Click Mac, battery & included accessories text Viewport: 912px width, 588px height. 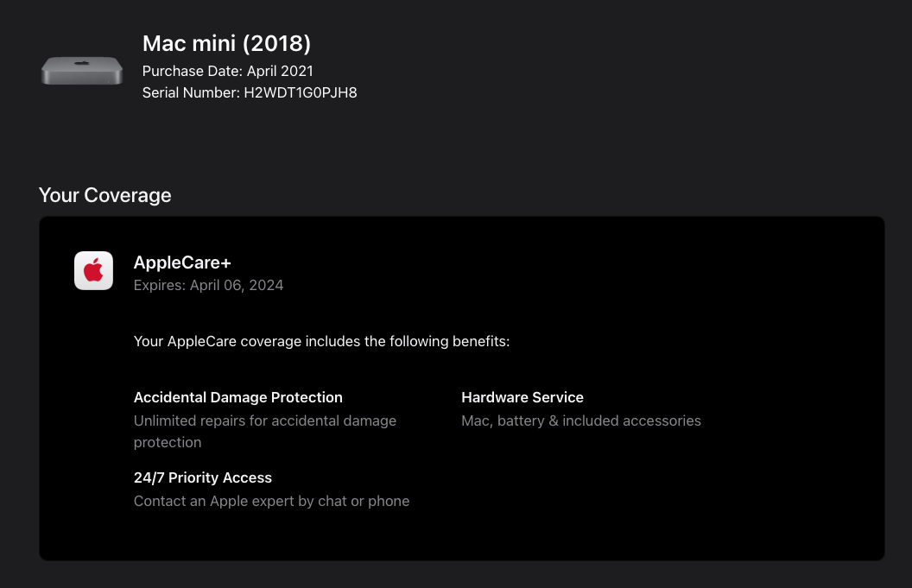[581, 421]
